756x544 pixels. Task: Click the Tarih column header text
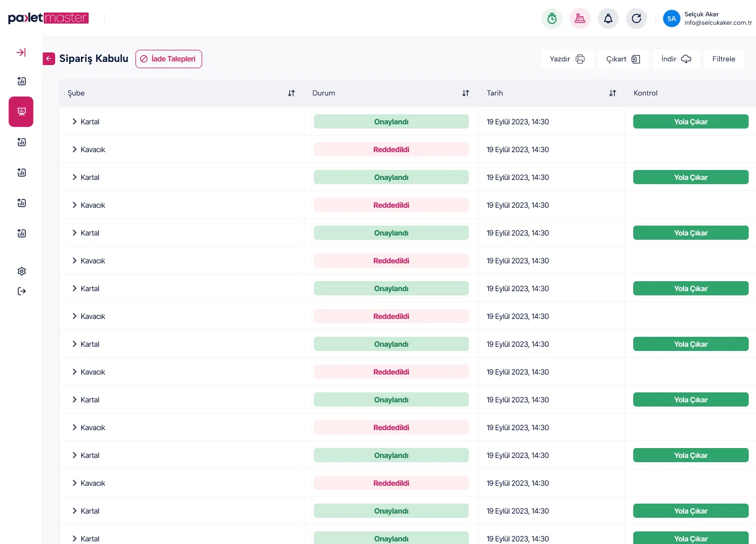(495, 93)
